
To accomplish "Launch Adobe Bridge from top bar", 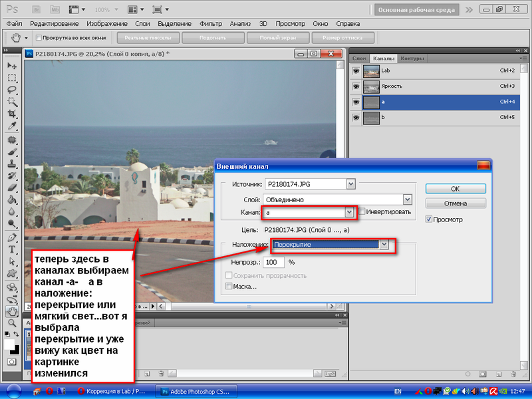I will coord(37,9).
